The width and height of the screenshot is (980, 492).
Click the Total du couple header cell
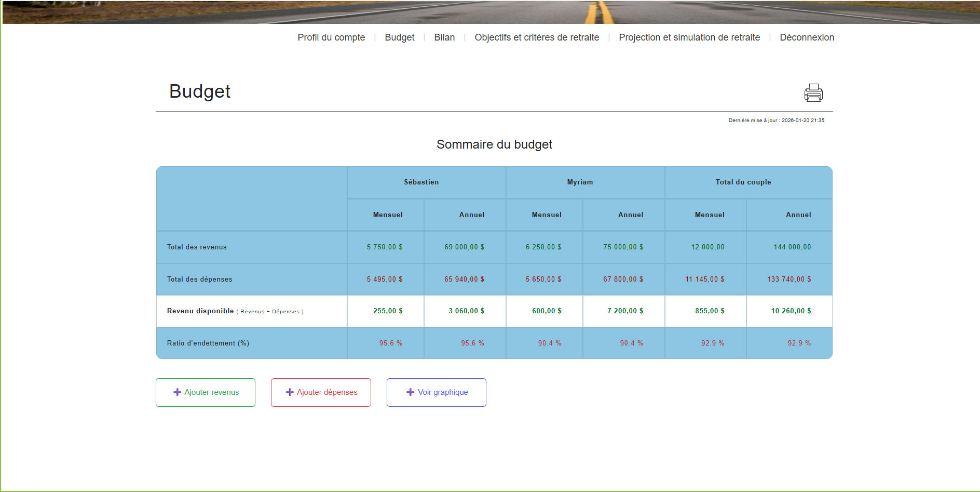pyautogui.click(x=743, y=182)
